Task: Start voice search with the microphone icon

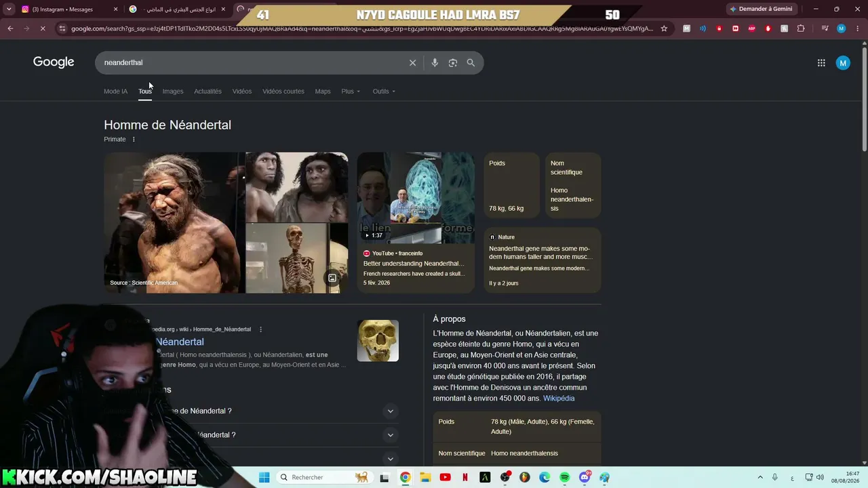Action: click(x=435, y=62)
